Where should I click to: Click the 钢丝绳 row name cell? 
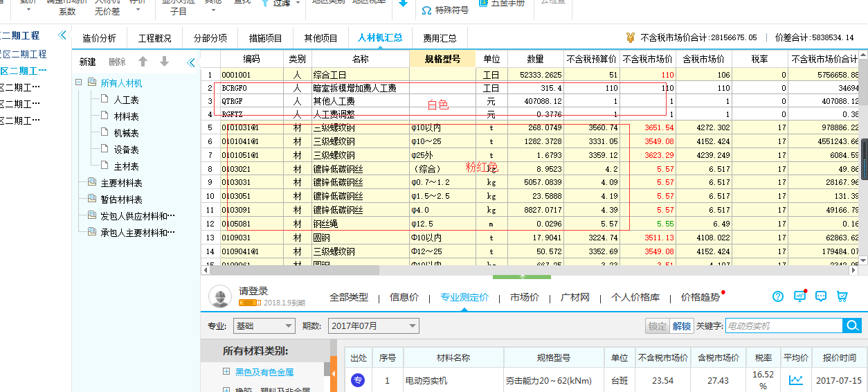pos(361,224)
